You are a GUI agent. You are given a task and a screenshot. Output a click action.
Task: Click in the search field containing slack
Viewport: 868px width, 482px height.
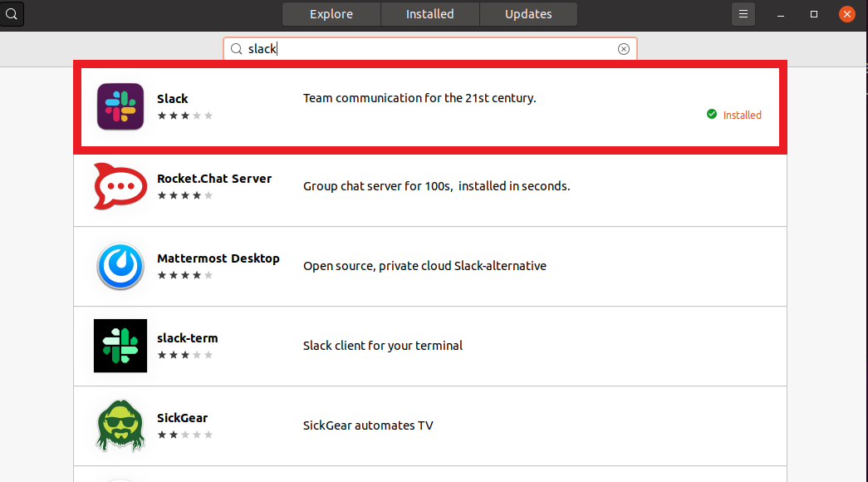[430, 49]
